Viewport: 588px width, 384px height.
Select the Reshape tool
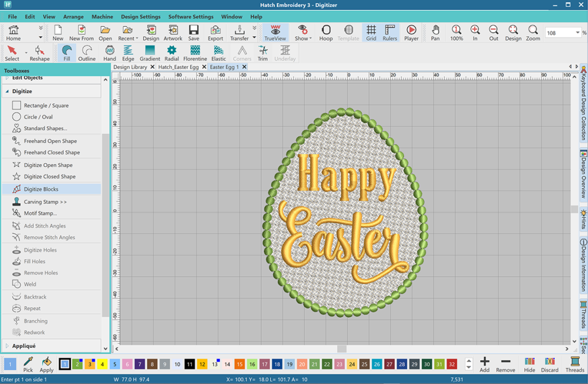click(40, 53)
